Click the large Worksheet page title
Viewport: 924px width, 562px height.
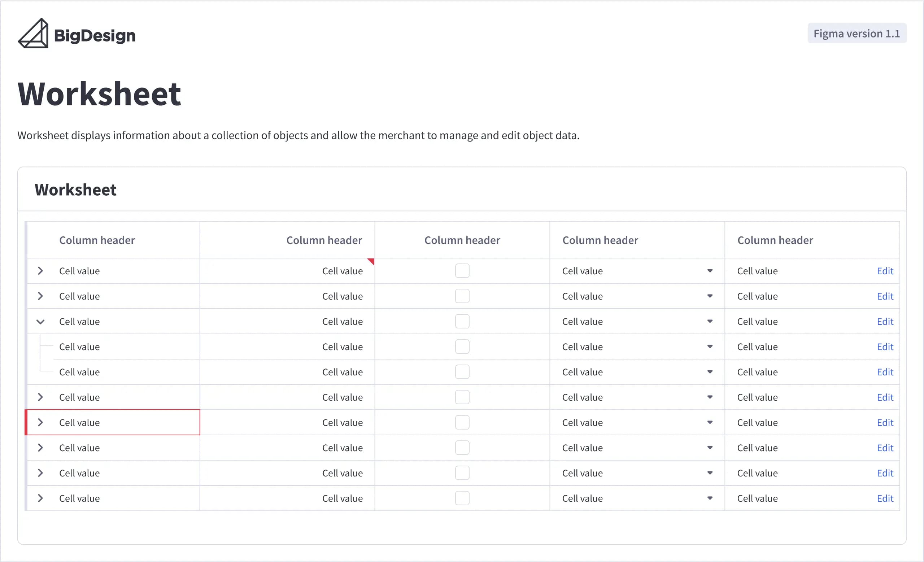point(99,94)
